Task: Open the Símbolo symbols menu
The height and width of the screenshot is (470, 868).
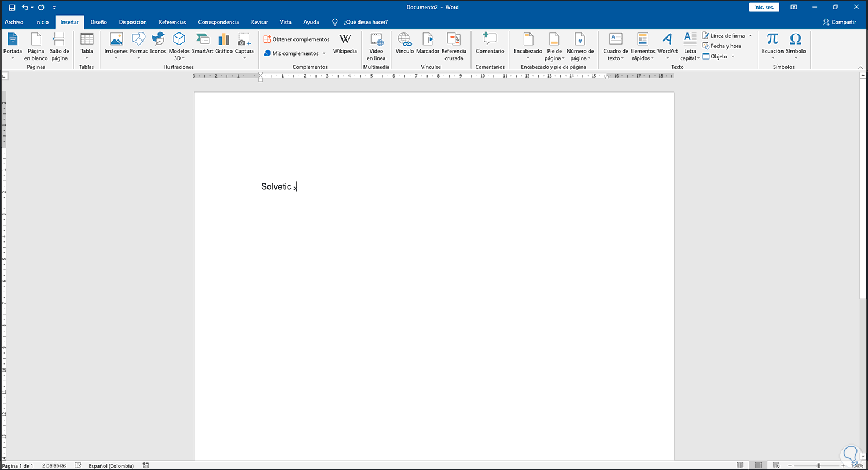Action: (x=796, y=47)
